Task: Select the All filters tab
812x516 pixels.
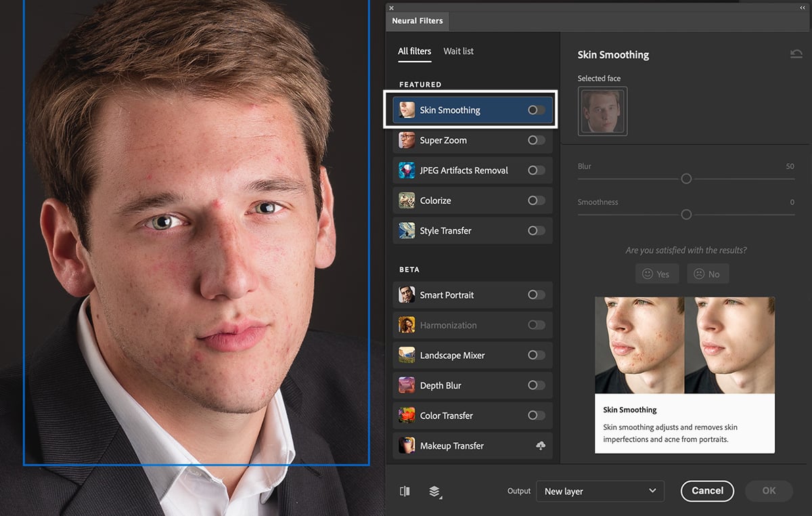Action: (414, 51)
